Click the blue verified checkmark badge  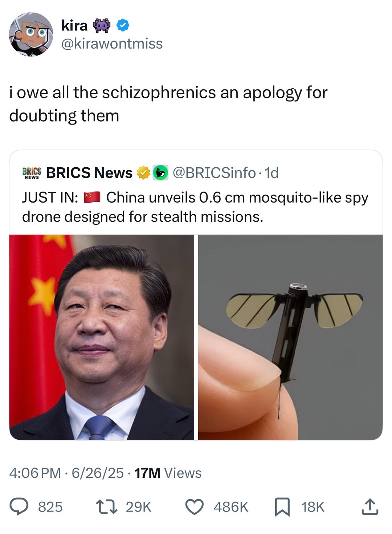[123, 25]
